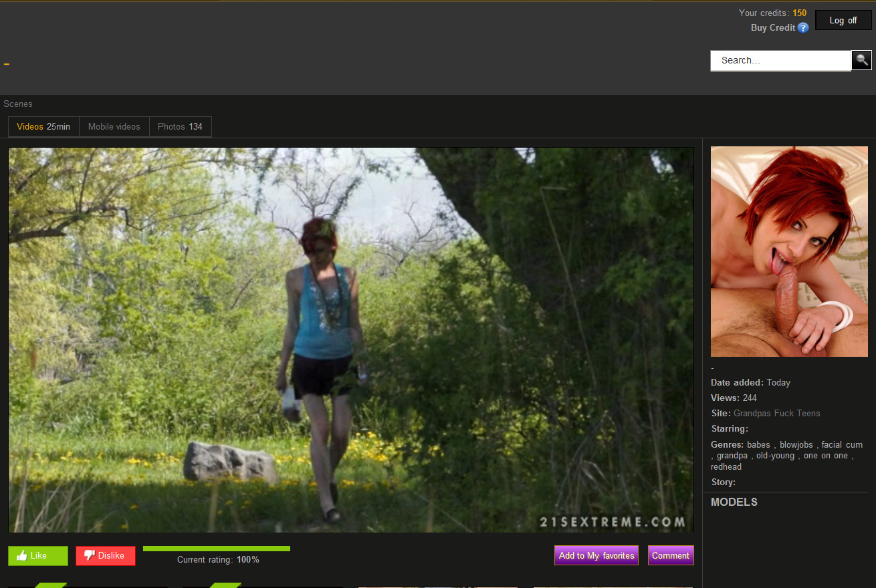Open the babes genre link
Image resolution: width=876 pixels, height=588 pixels.
(x=758, y=445)
